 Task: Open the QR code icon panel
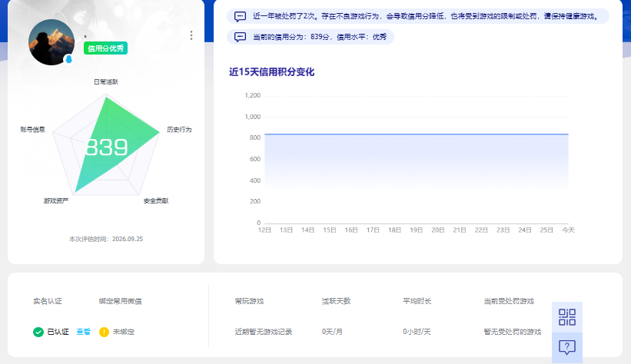tap(567, 317)
